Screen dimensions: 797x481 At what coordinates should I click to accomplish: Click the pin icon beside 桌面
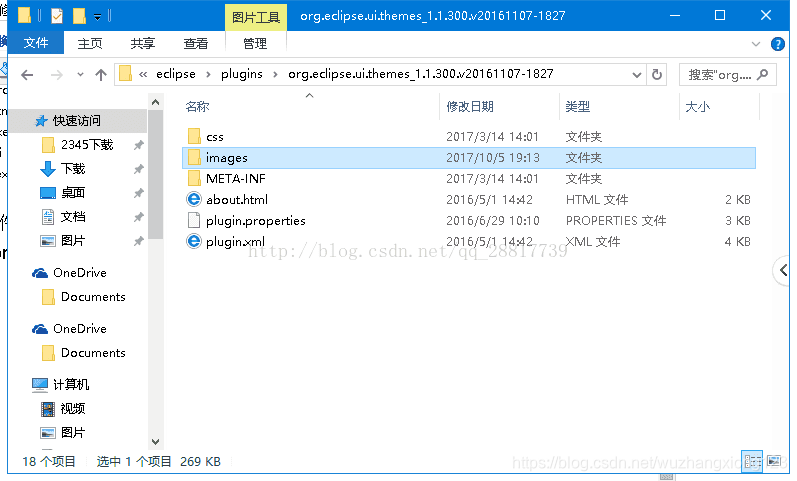[138, 193]
